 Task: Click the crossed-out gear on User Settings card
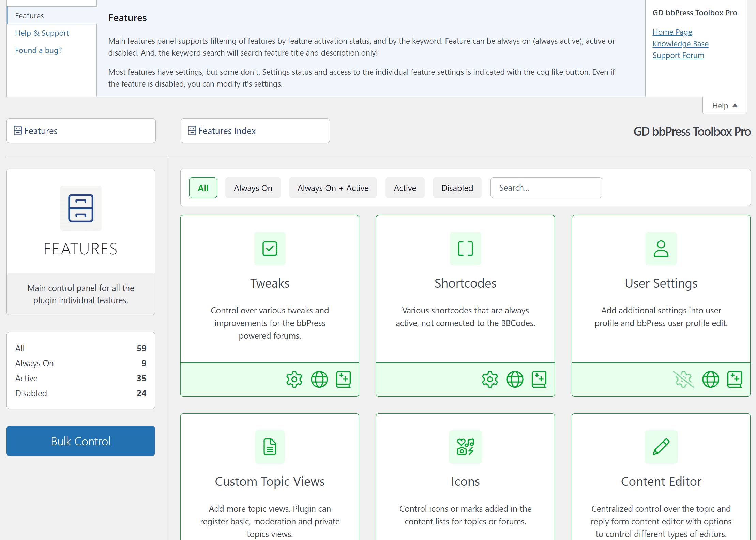pyautogui.click(x=684, y=379)
